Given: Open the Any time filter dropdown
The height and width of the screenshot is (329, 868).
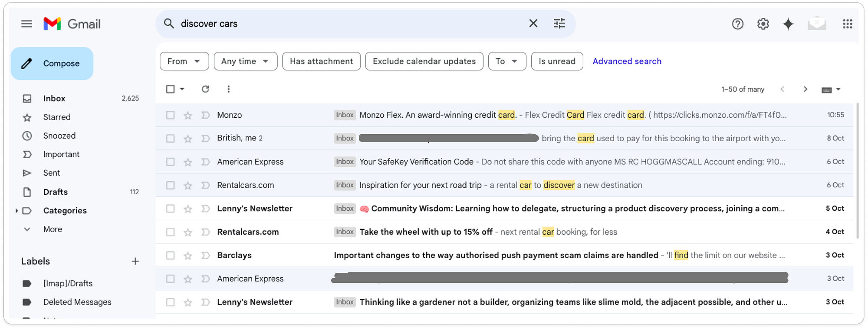Looking at the screenshot, I should pos(245,61).
